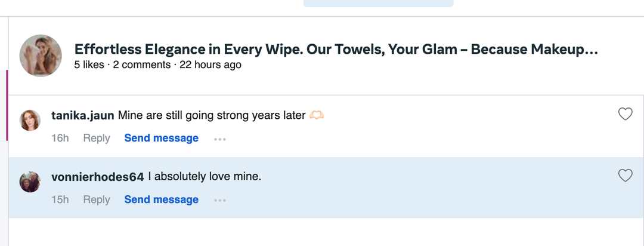Viewport: 644px width, 246px height.
Task: Open more options for tanika.jaun's comment
Action: pyautogui.click(x=220, y=139)
